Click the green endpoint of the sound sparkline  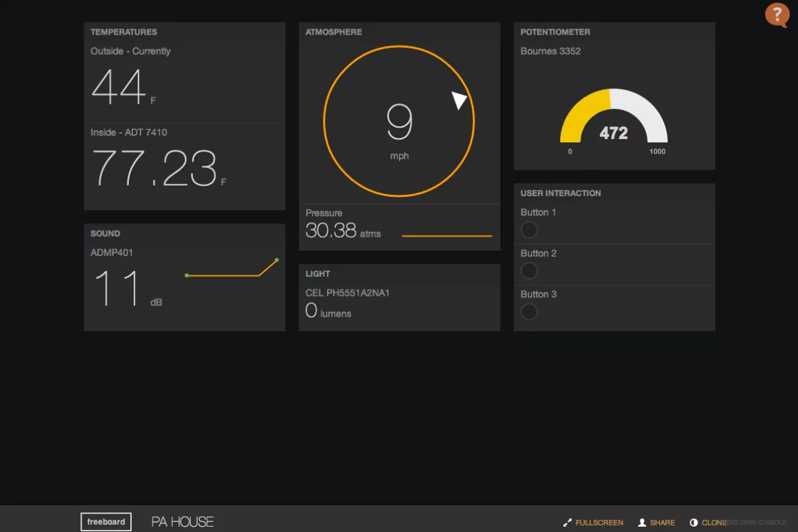coord(277,260)
